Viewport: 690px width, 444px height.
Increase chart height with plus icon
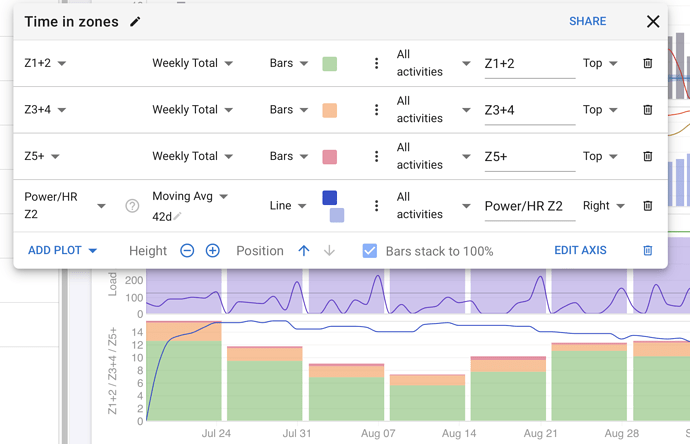[212, 251]
